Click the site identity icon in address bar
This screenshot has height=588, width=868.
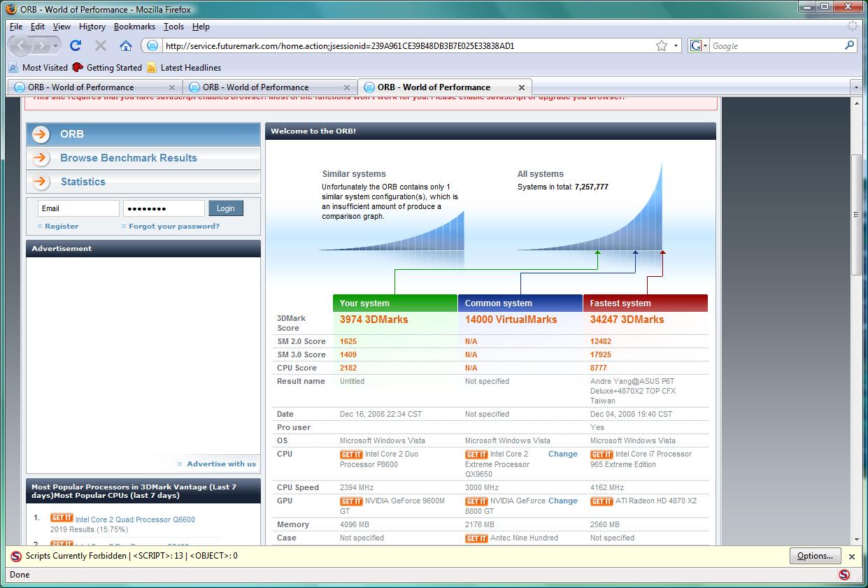coord(152,45)
